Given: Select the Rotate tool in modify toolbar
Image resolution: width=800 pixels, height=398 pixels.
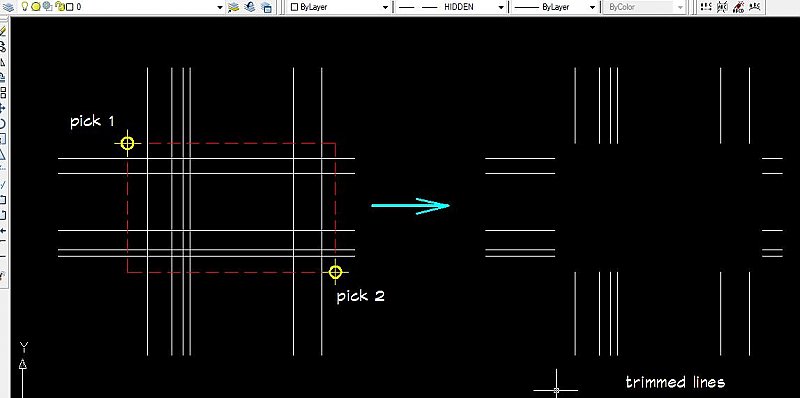Looking at the screenshot, I should [3, 123].
